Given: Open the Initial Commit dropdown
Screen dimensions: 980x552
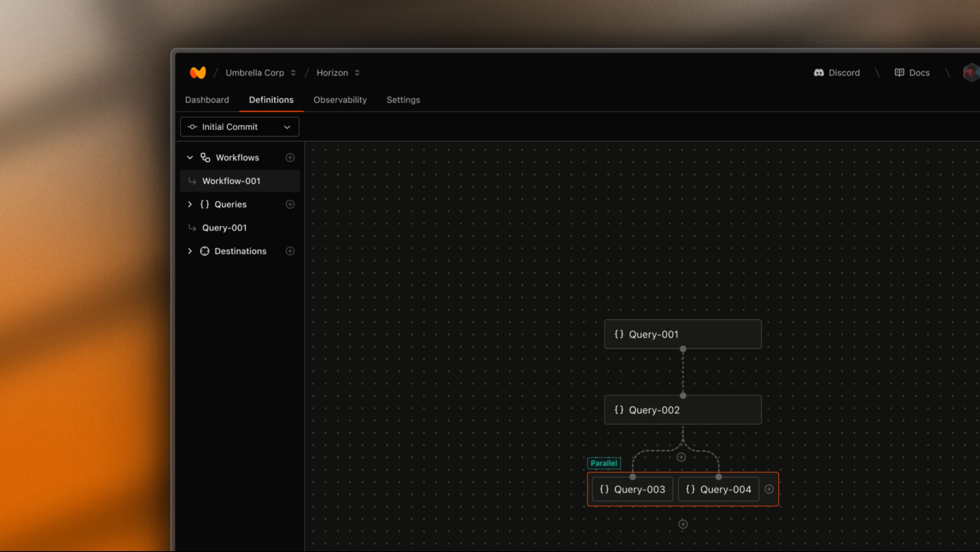Looking at the screenshot, I should click(240, 127).
